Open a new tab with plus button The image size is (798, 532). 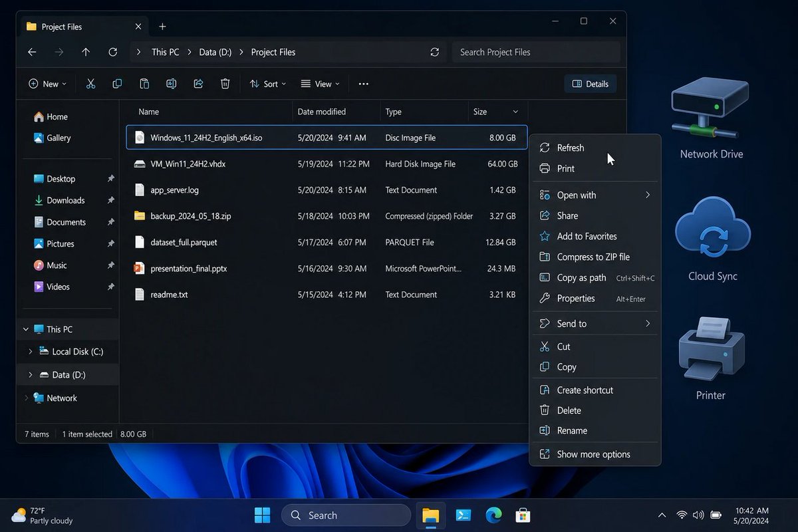162,27
